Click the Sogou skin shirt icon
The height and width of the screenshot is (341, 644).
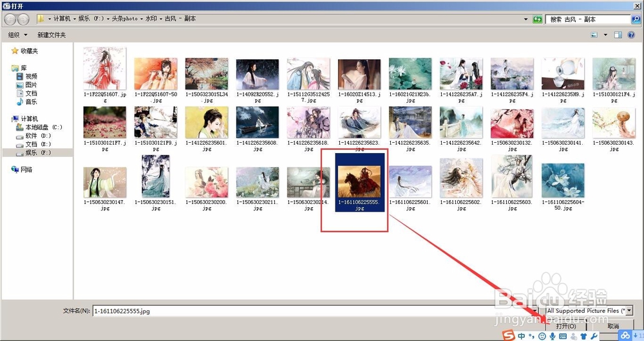583,336
